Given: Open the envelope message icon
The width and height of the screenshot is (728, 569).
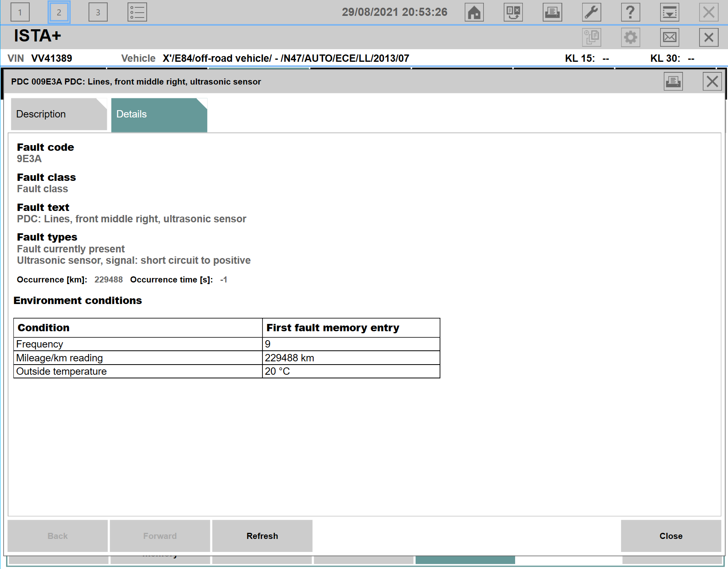Looking at the screenshot, I should 669,37.
